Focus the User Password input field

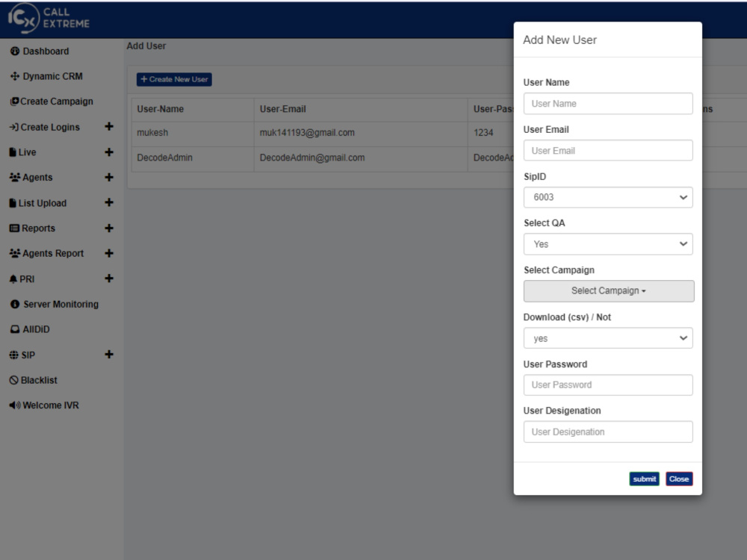[x=608, y=385]
